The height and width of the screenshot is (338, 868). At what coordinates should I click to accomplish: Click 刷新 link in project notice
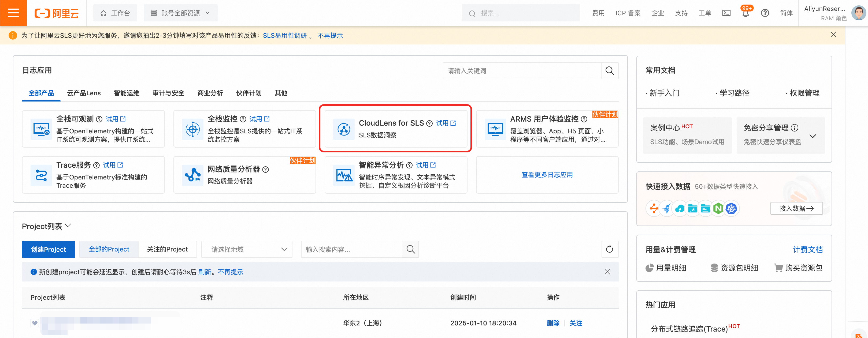205,272
